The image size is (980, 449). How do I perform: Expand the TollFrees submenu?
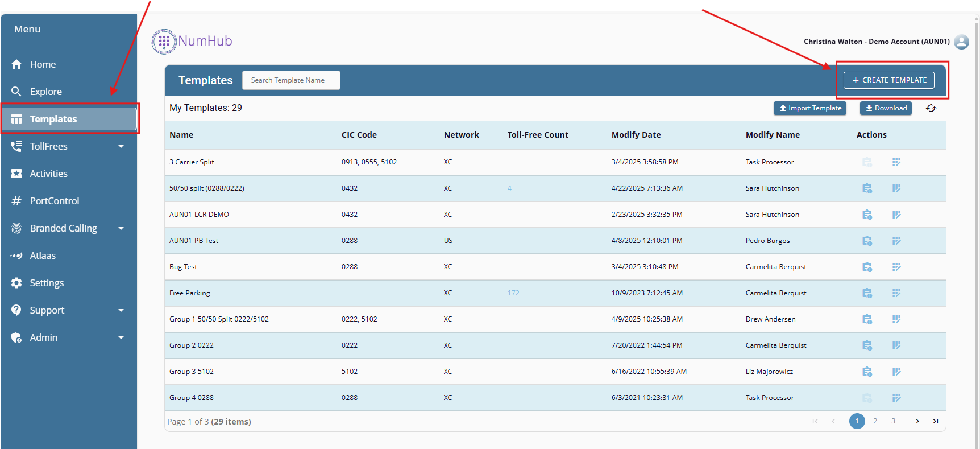point(121,146)
